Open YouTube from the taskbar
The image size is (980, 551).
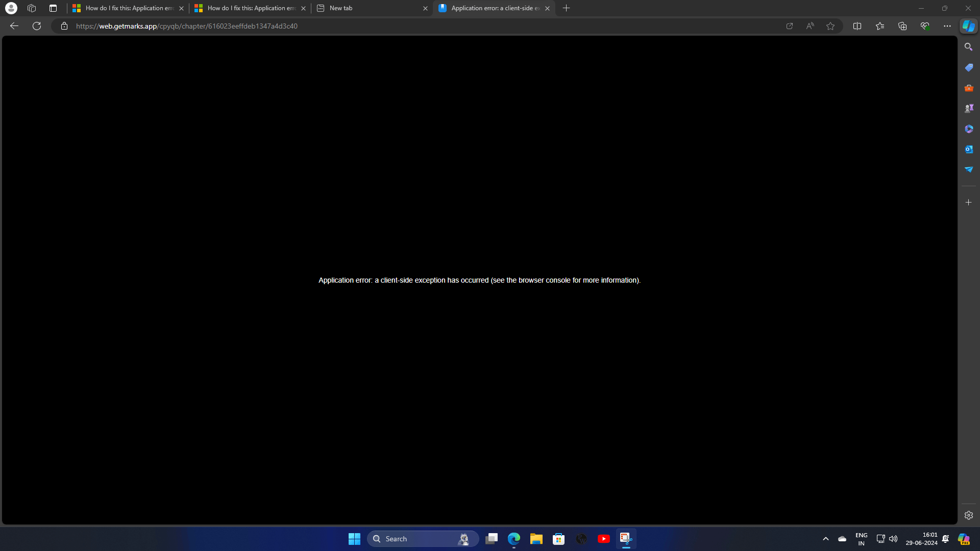tap(603, 539)
